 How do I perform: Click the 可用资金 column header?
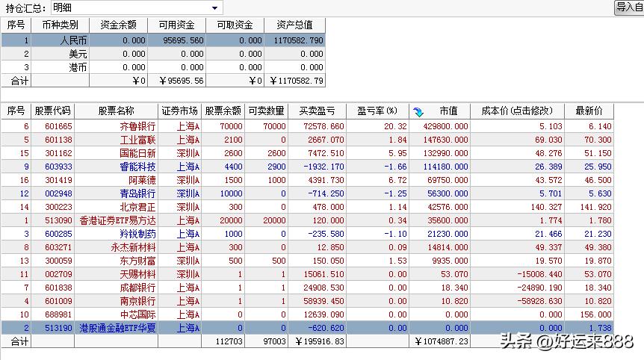[176, 25]
